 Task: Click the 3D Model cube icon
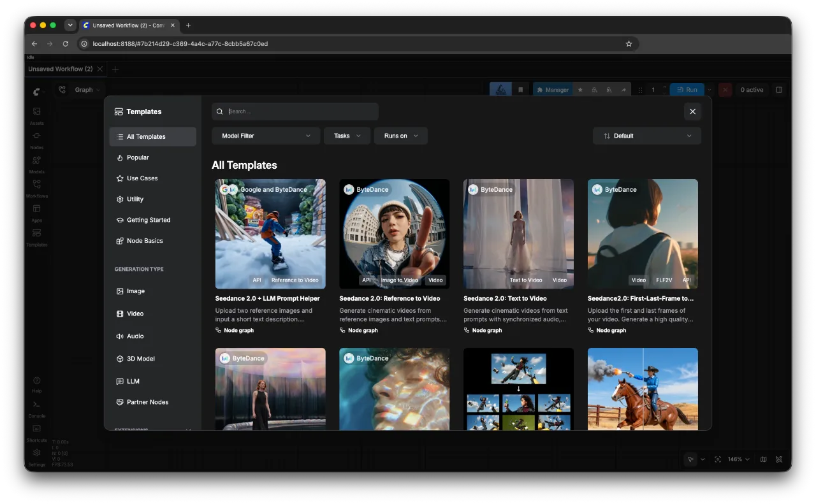120,359
